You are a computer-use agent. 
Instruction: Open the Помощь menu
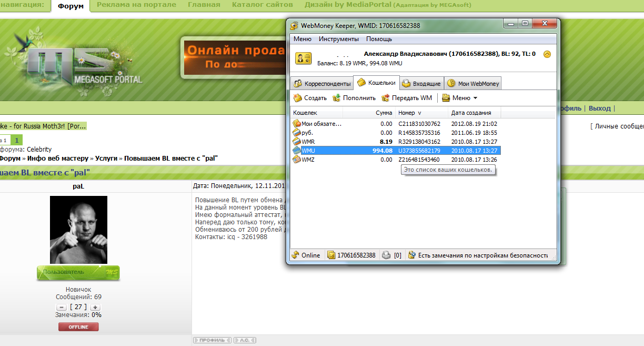[379, 39]
